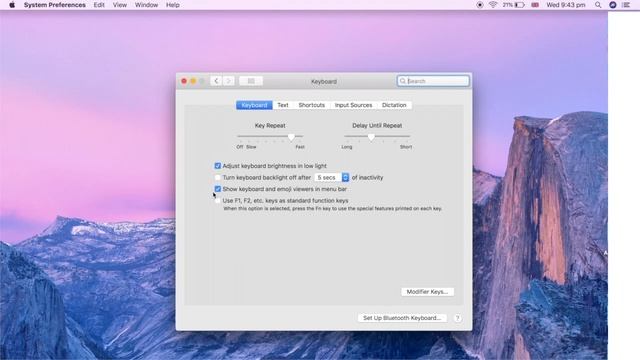The image size is (640, 360).
Task: Toggle Show keyboard and emoji viewers checkbox
Action: (218, 189)
